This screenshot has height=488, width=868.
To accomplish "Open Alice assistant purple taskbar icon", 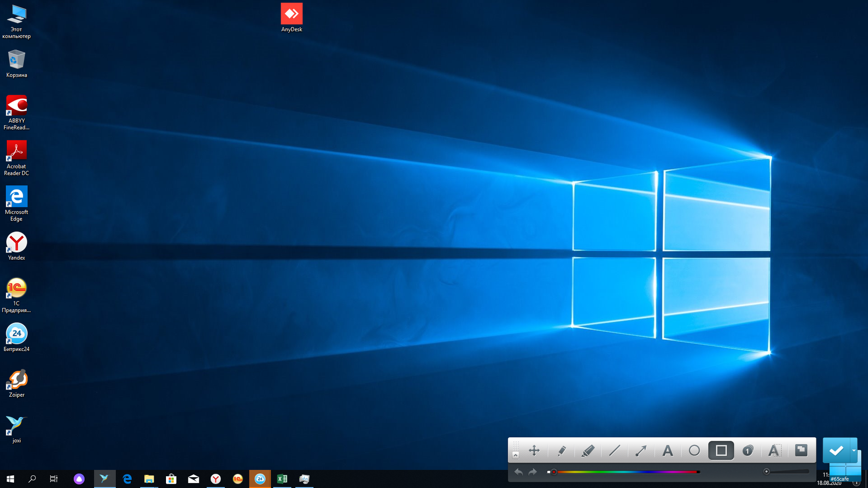I will pos(79,479).
